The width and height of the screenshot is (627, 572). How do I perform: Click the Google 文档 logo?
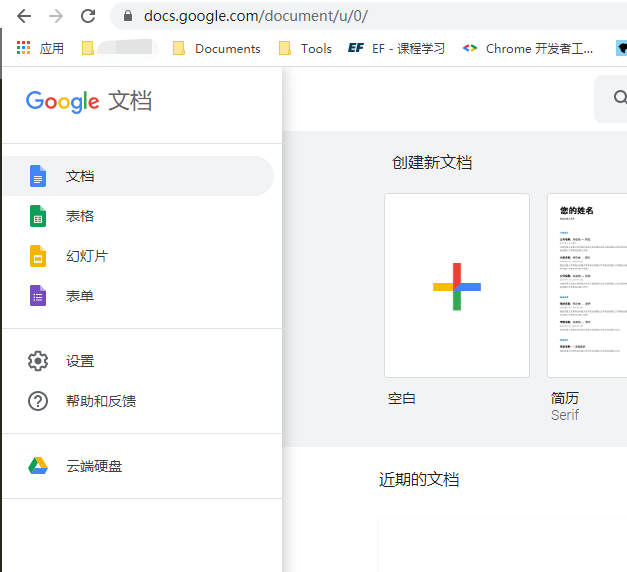89,101
